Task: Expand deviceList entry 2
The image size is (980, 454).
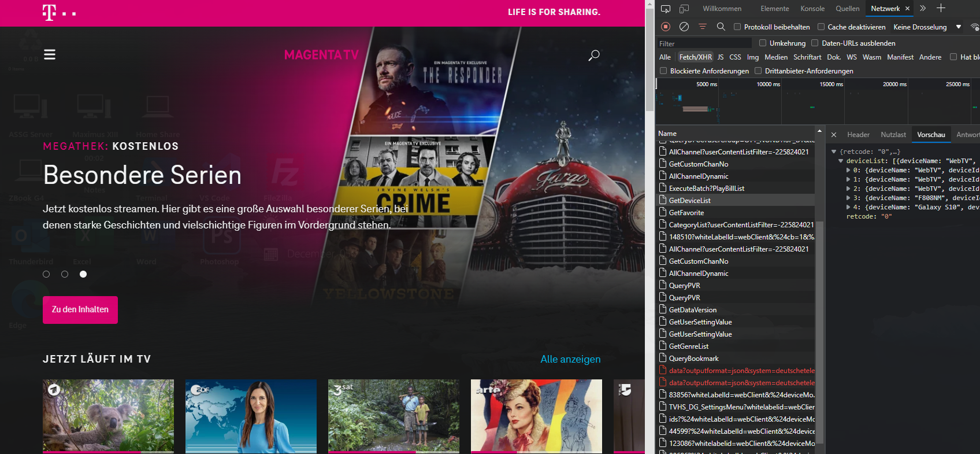Action: coord(848,189)
